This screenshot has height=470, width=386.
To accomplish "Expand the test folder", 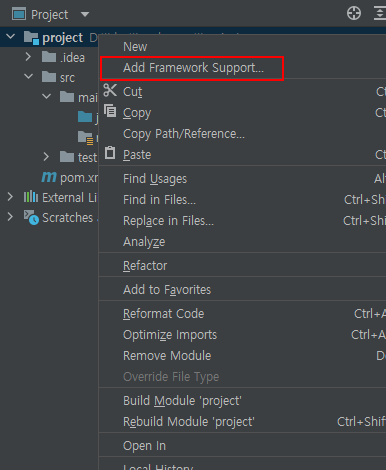I will pyautogui.click(x=46, y=157).
